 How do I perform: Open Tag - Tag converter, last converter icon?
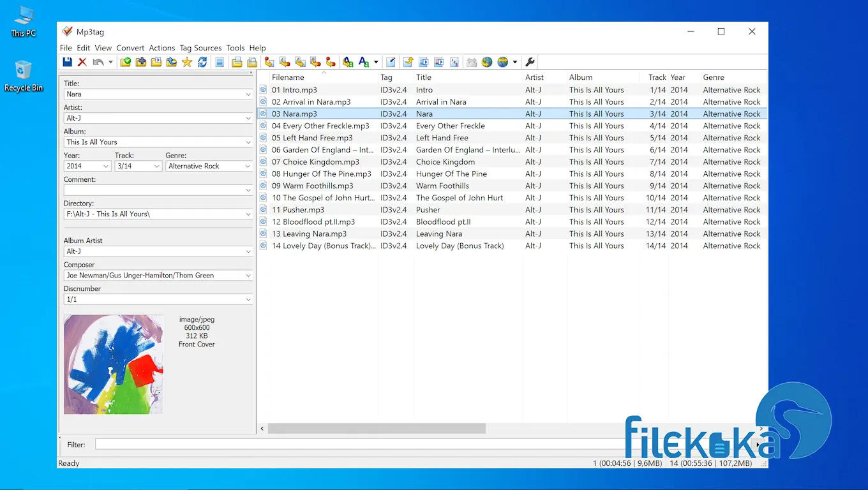(331, 62)
